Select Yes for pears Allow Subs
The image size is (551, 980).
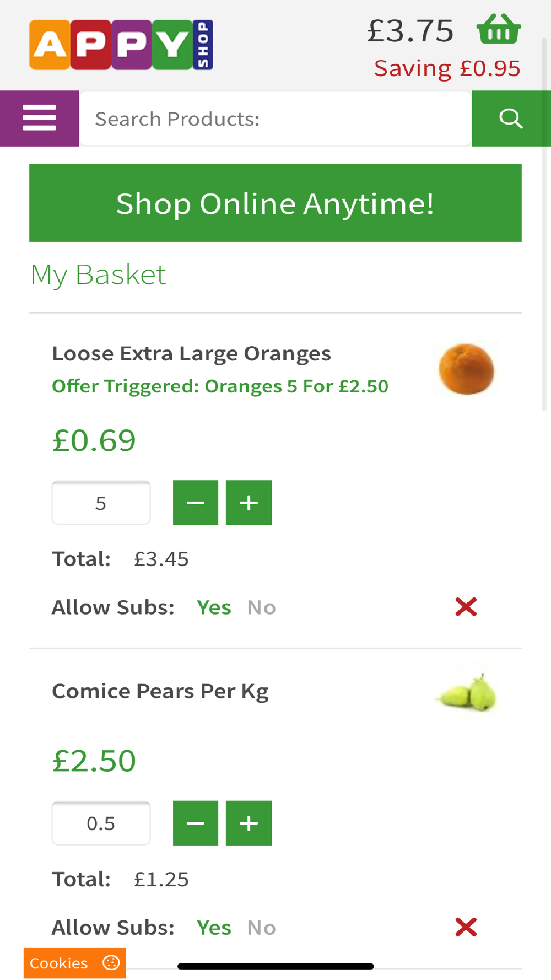[214, 928]
